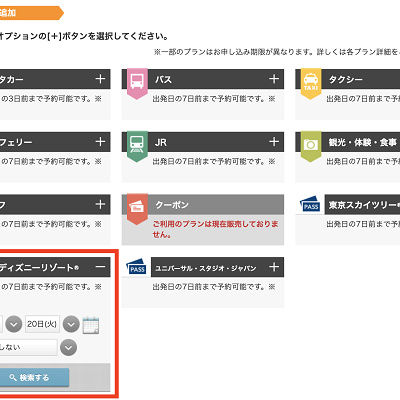Image resolution: width=400 pixels, height=400 pixels.
Task: Click the green JR train icon
Action: pos(137,146)
